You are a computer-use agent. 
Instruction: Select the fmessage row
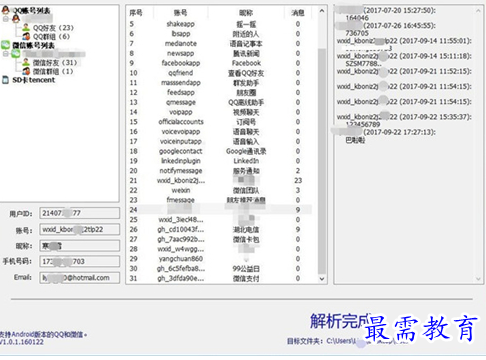(x=220, y=200)
